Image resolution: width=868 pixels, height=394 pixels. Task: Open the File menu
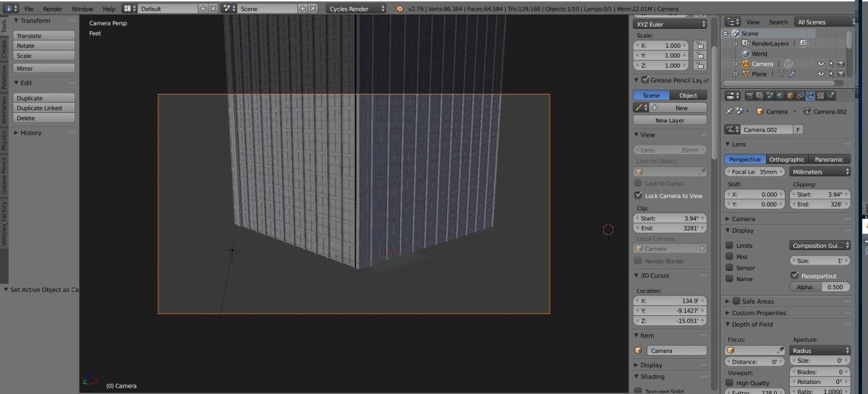click(29, 9)
